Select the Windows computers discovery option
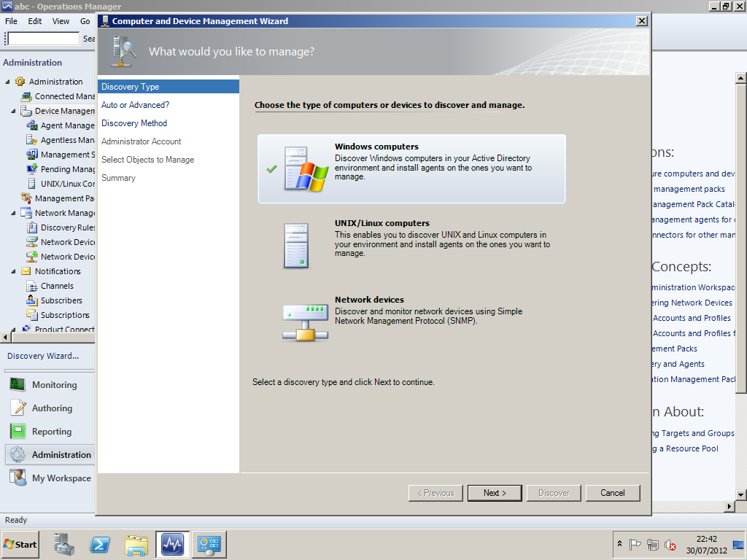Screen dimensions: 747x560 click(x=411, y=169)
